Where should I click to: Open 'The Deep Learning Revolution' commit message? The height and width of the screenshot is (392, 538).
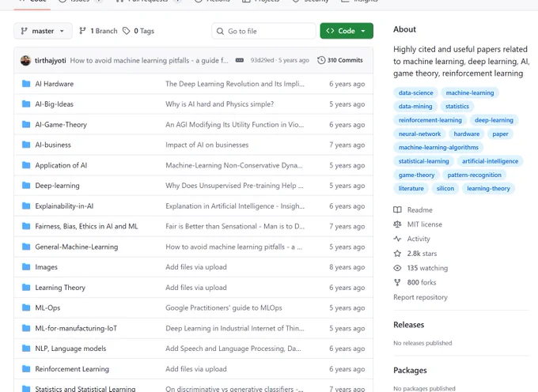tap(235, 84)
